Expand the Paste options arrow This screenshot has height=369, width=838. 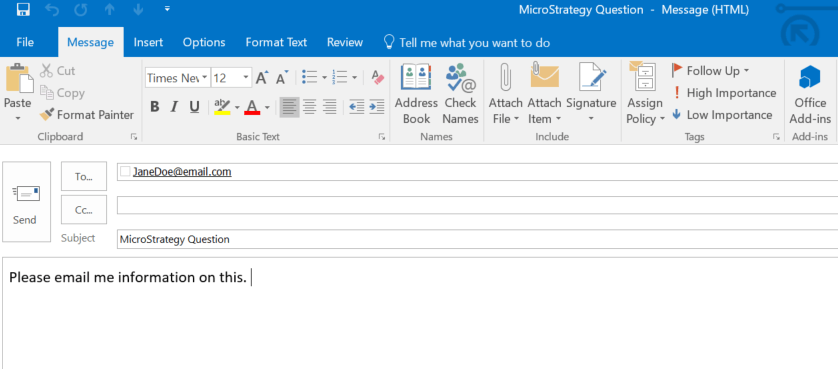click(x=18, y=118)
